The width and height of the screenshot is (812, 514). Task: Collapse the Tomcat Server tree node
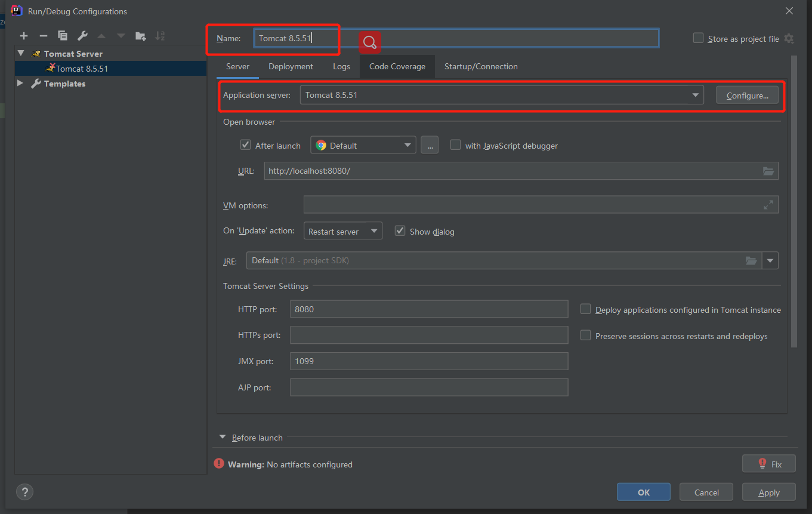[21, 53]
